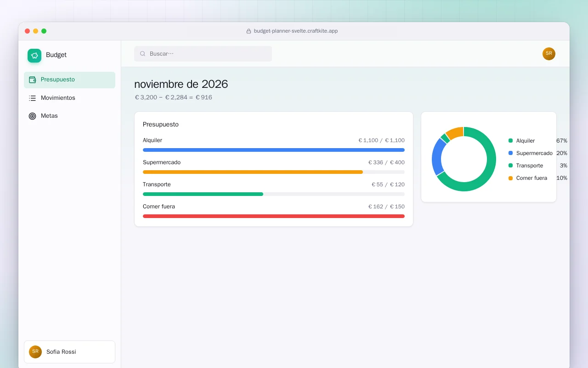The image size is (588, 368).
Task: Click the € 162 / € 150 amount
Action: (386, 207)
